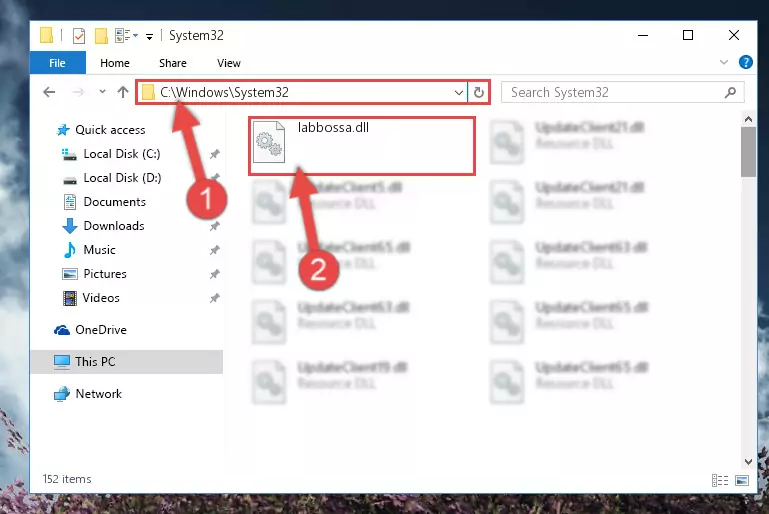
Task: Minimize the System32 window
Action: tap(643, 35)
